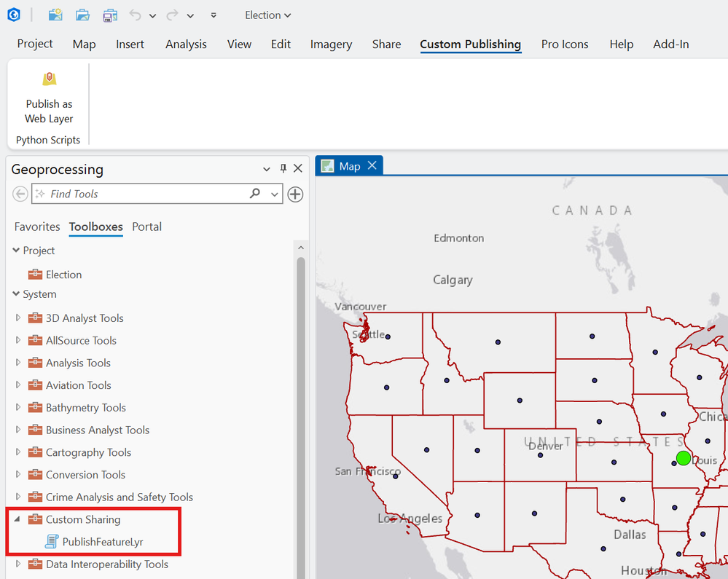This screenshot has height=579, width=728.
Task: Expand the AllSource Tools toolbox
Action: (18, 340)
